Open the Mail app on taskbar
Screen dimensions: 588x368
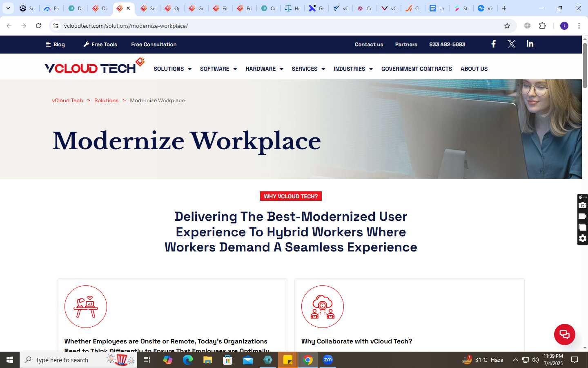click(248, 360)
